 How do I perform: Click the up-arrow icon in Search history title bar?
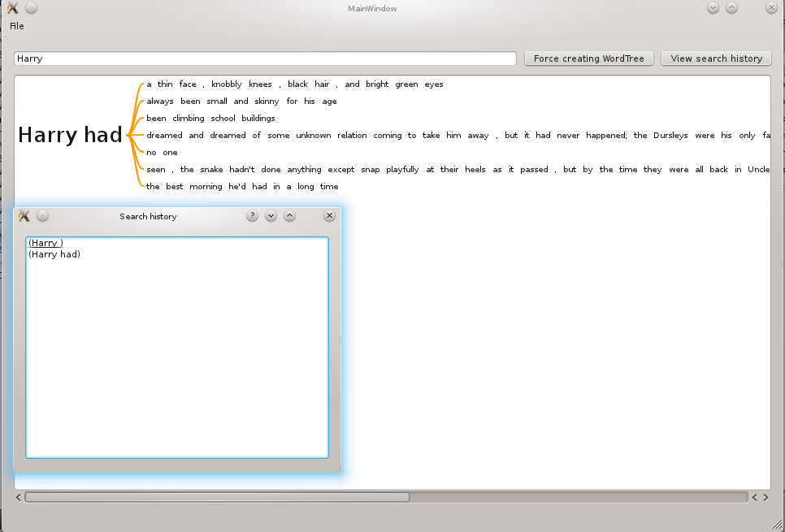(289, 216)
